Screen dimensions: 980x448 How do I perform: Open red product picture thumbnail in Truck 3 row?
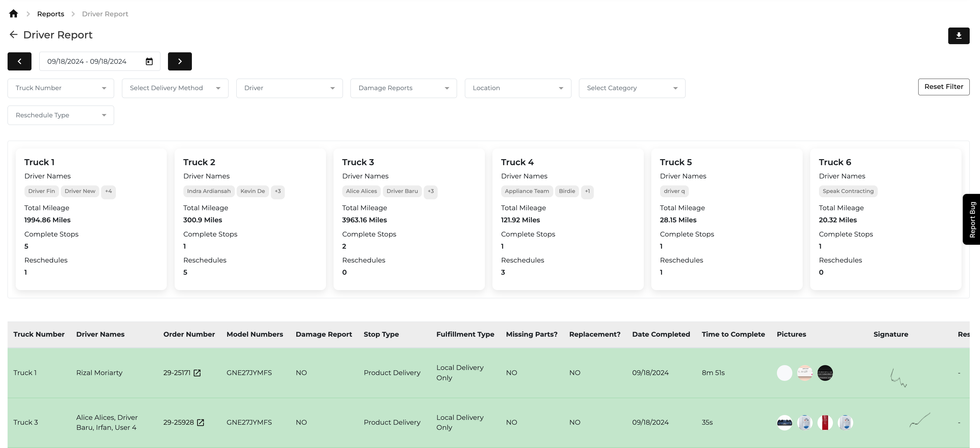tap(825, 423)
